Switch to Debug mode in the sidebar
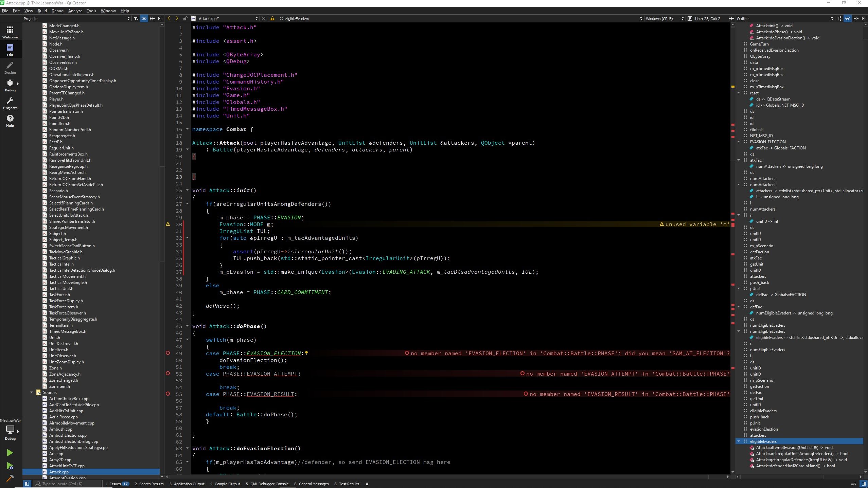This screenshot has height=488, width=868. click(10, 85)
